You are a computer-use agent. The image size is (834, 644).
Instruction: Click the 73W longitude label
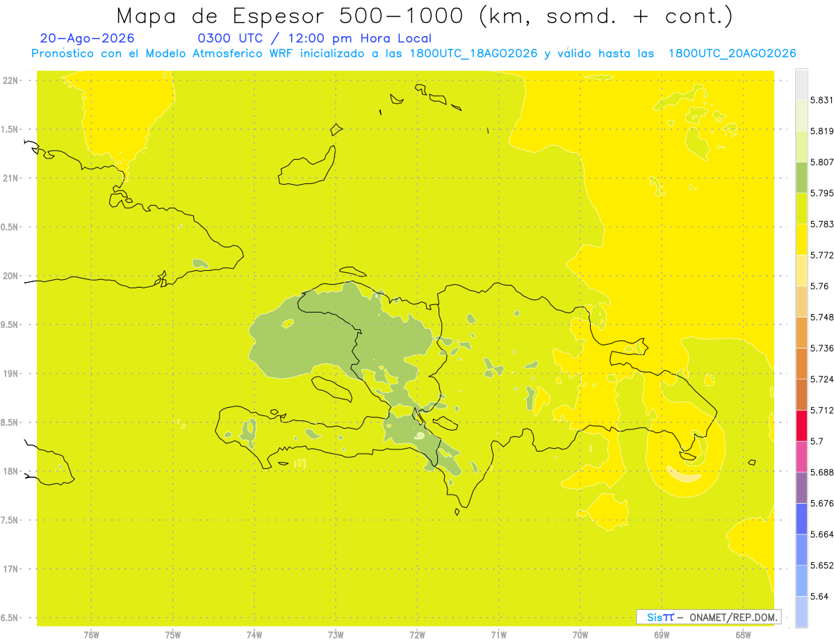point(336,635)
